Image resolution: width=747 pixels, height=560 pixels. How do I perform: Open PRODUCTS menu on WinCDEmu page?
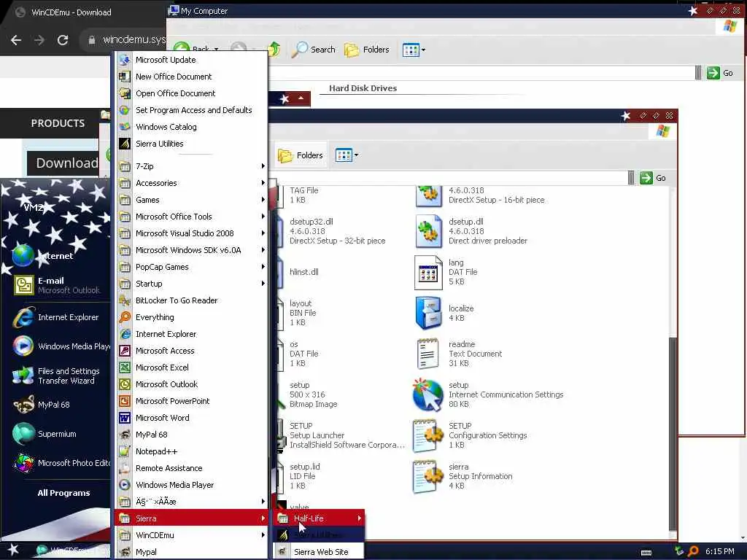pos(58,122)
